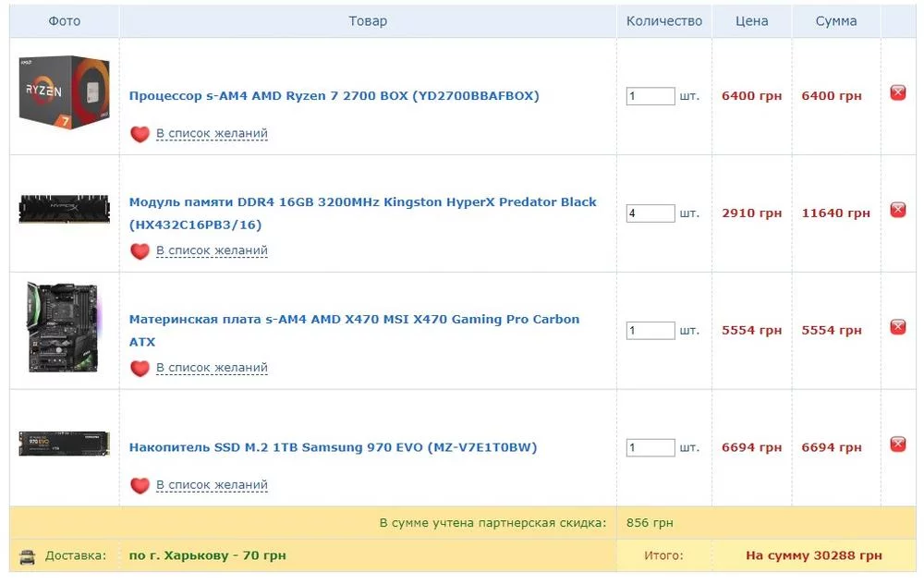The width and height of the screenshot is (924, 584).
Task: Click heart icon under Samsung 970 EVO SSD
Action: tap(140, 485)
